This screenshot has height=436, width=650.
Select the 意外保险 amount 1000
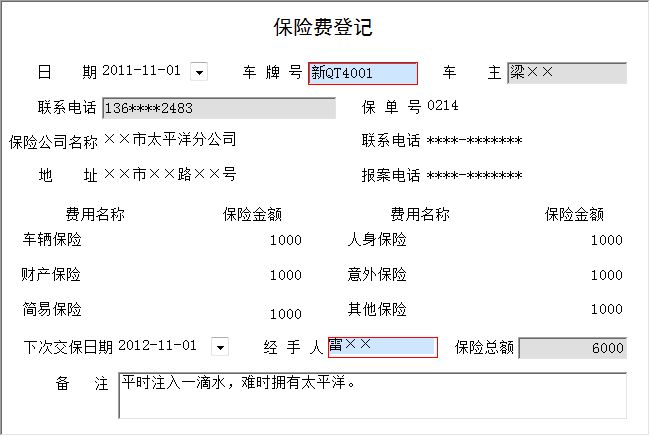tap(605, 275)
